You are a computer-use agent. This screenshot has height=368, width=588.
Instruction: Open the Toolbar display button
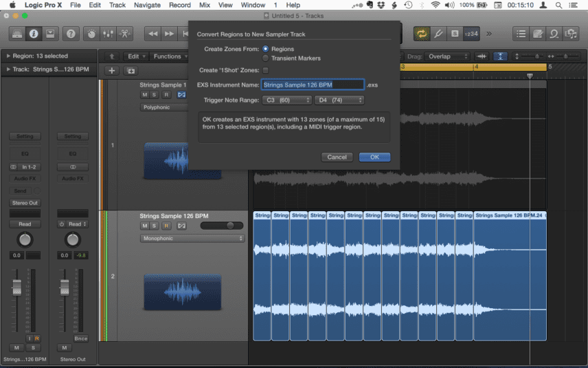(x=50, y=34)
